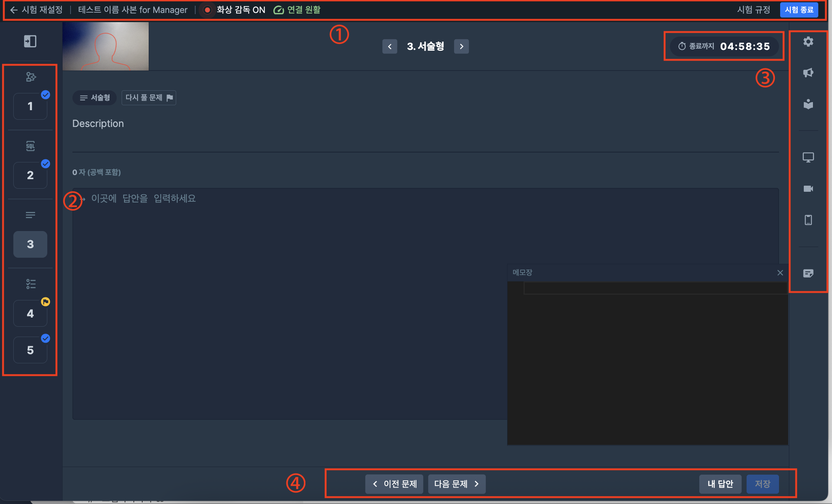Viewport: 832px width, 504px height.
Task: Collapse the left question sidebar panel icon
Action: (30, 41)
